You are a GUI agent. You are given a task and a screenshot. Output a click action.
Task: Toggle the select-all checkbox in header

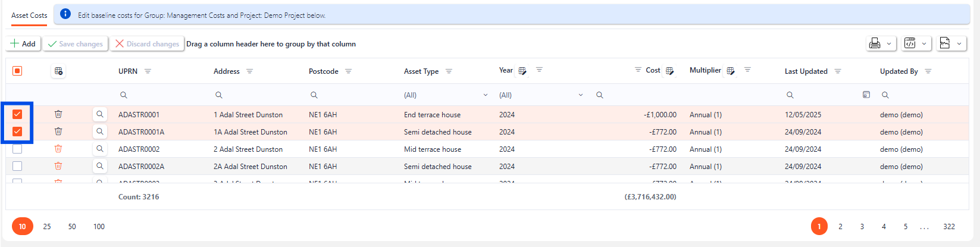click(17, 71)
